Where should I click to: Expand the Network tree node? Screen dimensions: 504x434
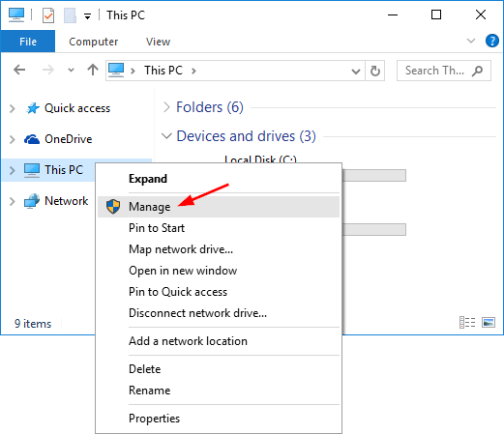coord(13,201)
